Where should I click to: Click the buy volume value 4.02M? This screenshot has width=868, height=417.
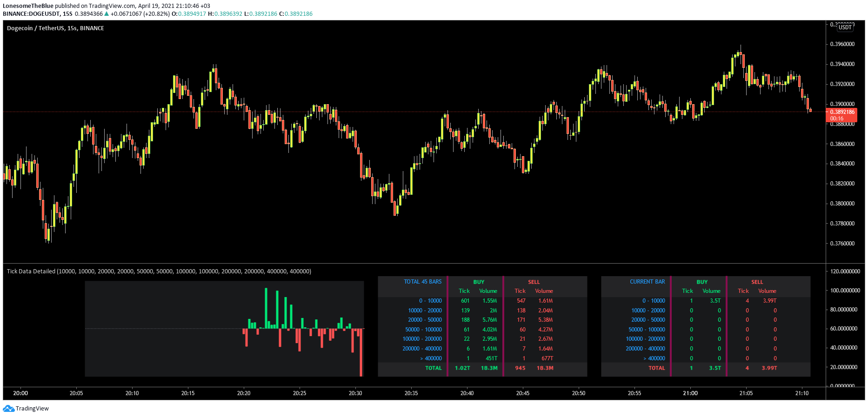pyautogui.click(x=490, y=330)
